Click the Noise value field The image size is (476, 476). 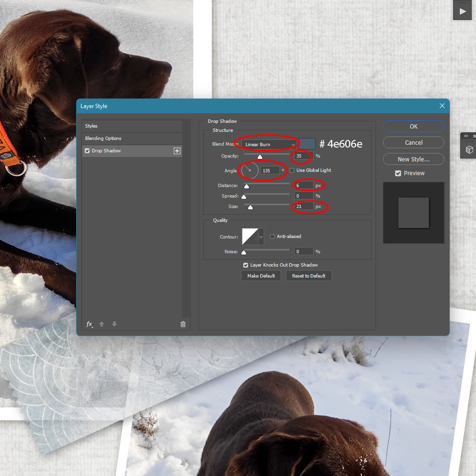tap(304, 251)
